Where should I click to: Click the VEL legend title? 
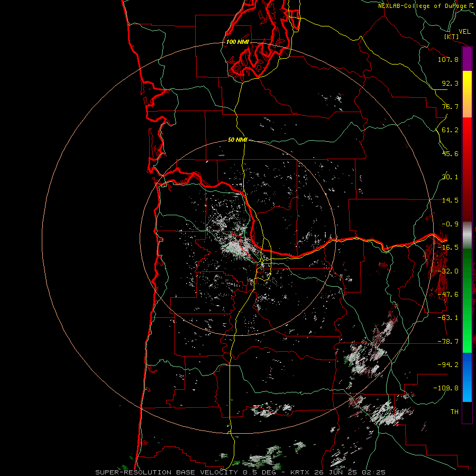(x=464, y=32)
